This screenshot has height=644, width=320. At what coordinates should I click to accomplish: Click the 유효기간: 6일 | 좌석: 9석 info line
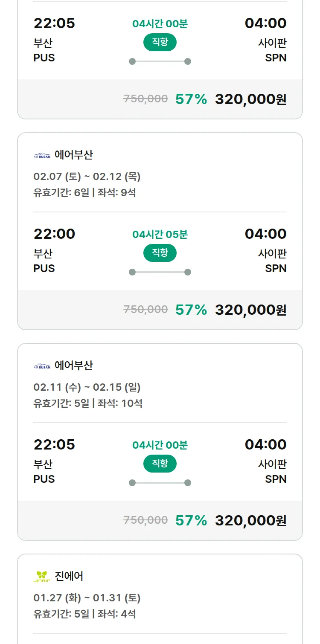[84, 192]
